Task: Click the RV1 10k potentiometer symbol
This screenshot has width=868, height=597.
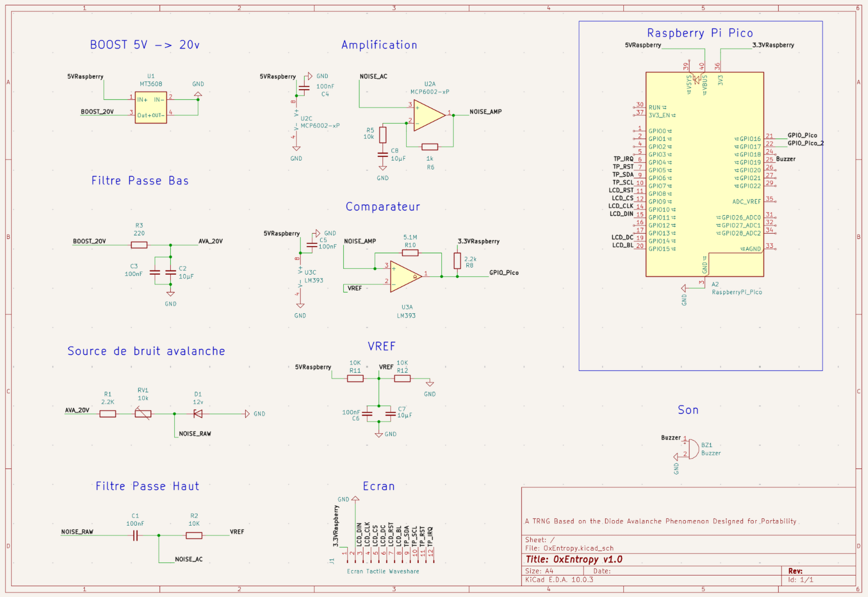Action: (x=143, y=414)
